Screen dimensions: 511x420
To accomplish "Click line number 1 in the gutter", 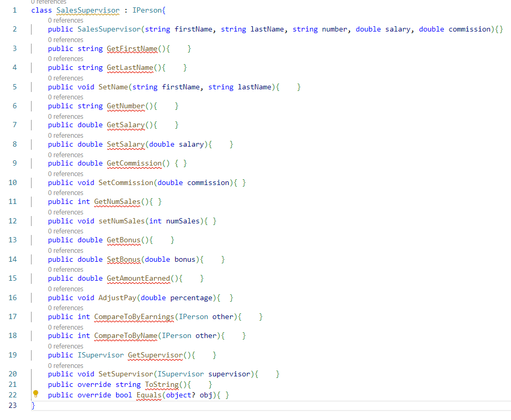I will point(15,11).
